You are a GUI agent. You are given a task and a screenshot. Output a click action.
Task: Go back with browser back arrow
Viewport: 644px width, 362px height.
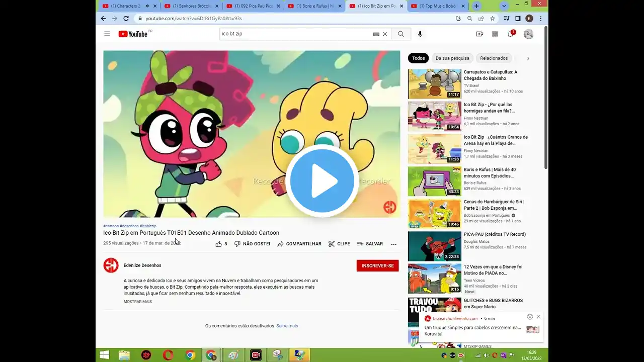[x=103, y=18]
